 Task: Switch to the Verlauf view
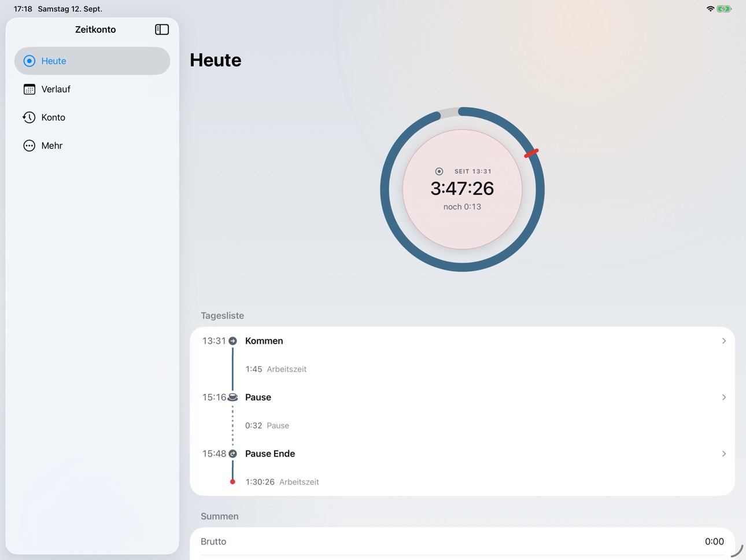coord(93,89)
